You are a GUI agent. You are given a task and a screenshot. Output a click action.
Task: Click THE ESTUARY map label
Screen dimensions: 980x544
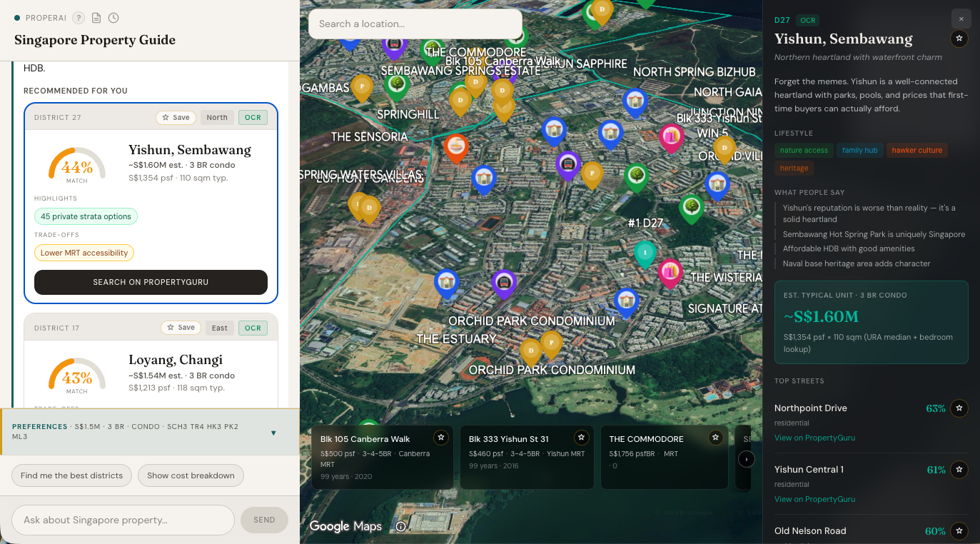click(456, 339)
